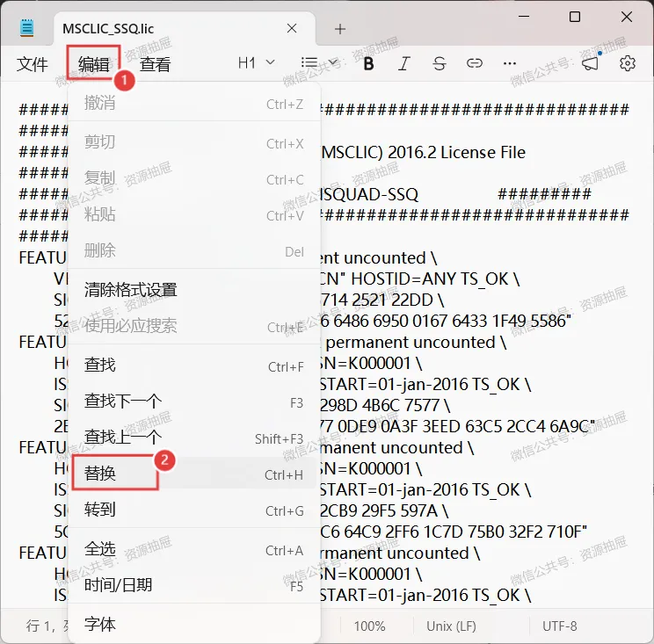Select 查找下一个 menu entry
654x644 pixels.
(194, 402)
